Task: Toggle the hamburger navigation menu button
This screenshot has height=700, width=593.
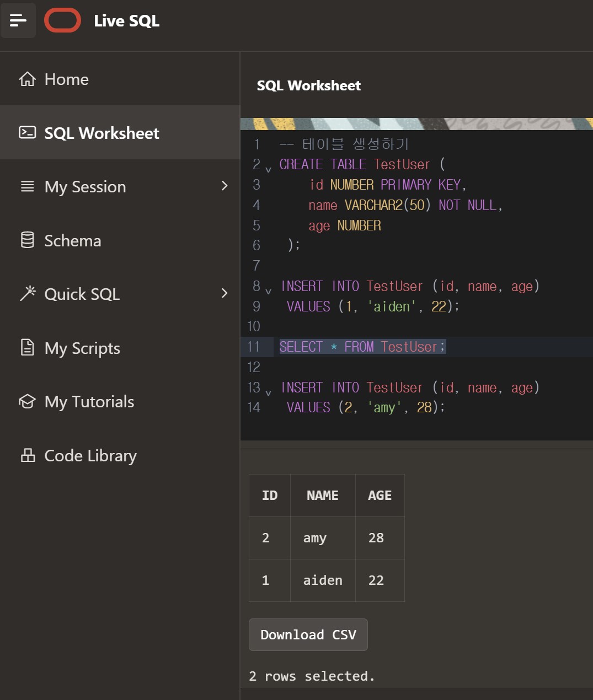Action: (18, 20)
